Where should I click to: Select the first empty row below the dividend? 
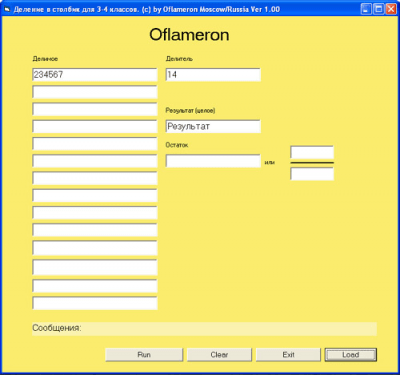pyautogui.click(x=95, y=92)
